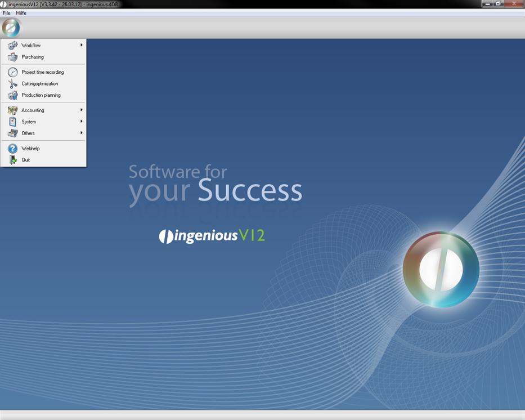525x420 pixels.
Task: Click the clock icon for Project time recording
Action: pos(12,72)
